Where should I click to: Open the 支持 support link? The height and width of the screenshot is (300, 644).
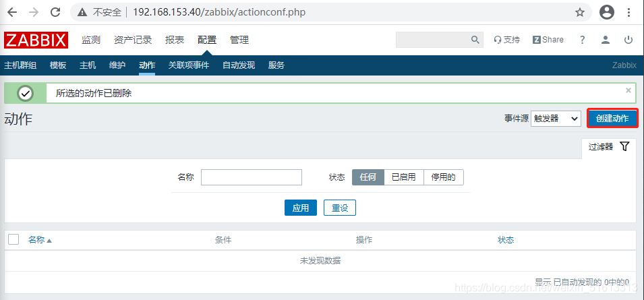(507, 40)
